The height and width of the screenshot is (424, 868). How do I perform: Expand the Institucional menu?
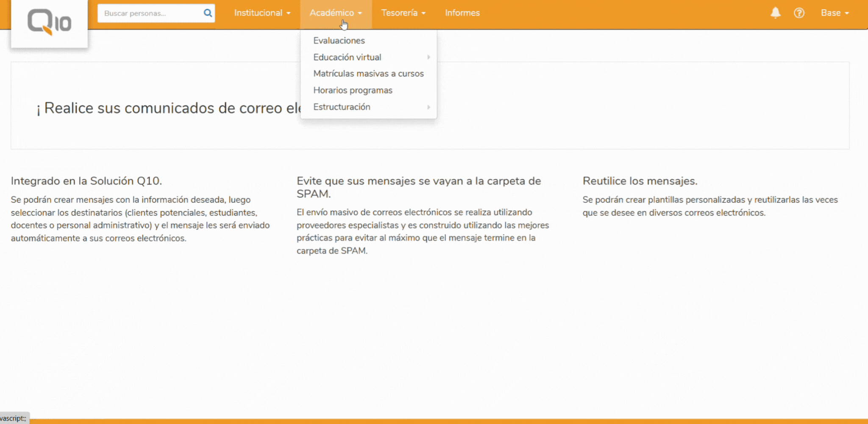(x=262, y=13)
